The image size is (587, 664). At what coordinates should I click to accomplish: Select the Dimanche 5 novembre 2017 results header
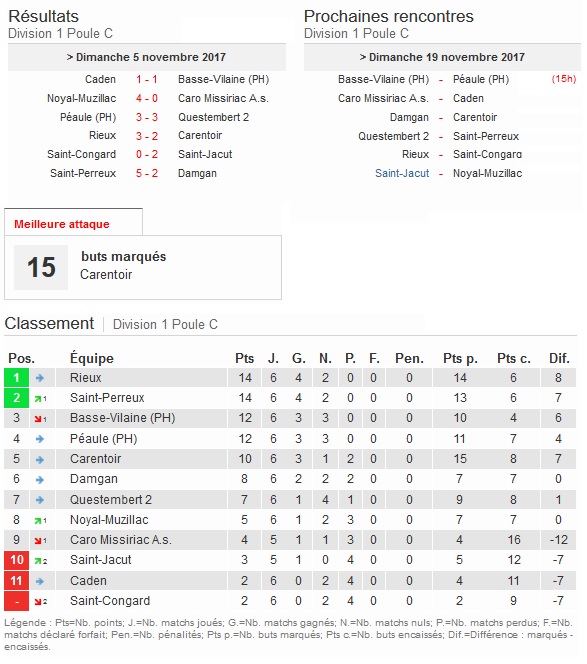[147, 57]
